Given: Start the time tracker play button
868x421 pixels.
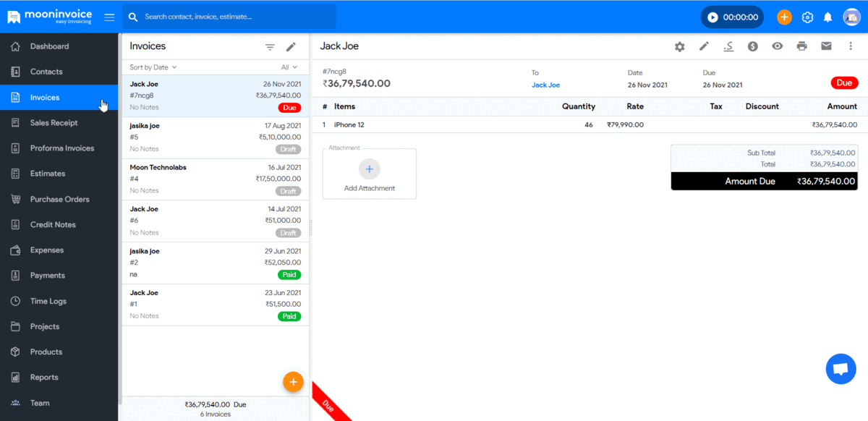Looking at the screenshot, I should pyautogui.click(x=712, y=17).
